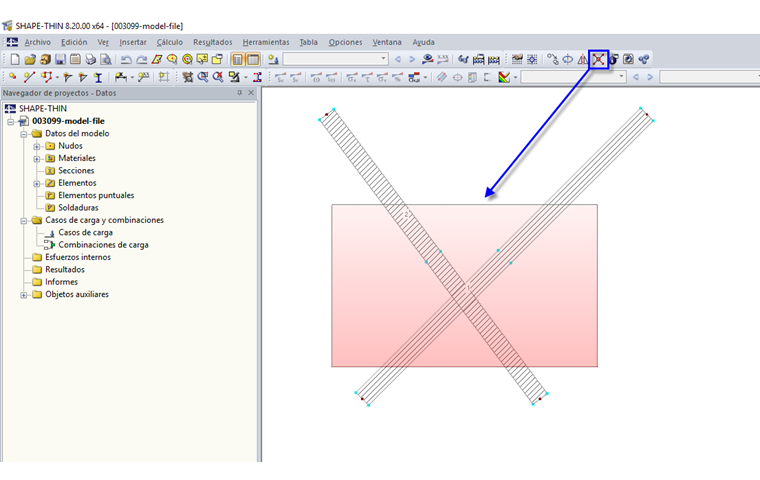760x480 pixels.
Task: Go to next load case, top toolbar arrow
Action: coord(412,59)
